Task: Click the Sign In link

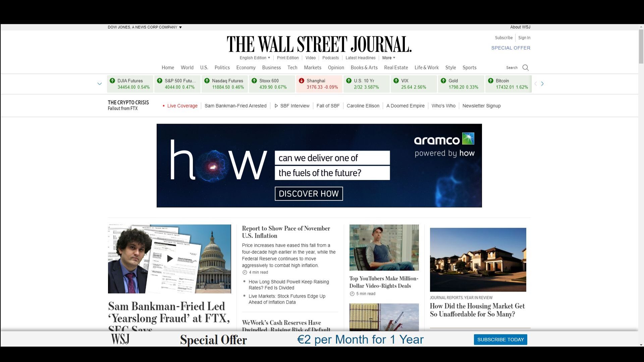Action: click(x=524, y=38)
